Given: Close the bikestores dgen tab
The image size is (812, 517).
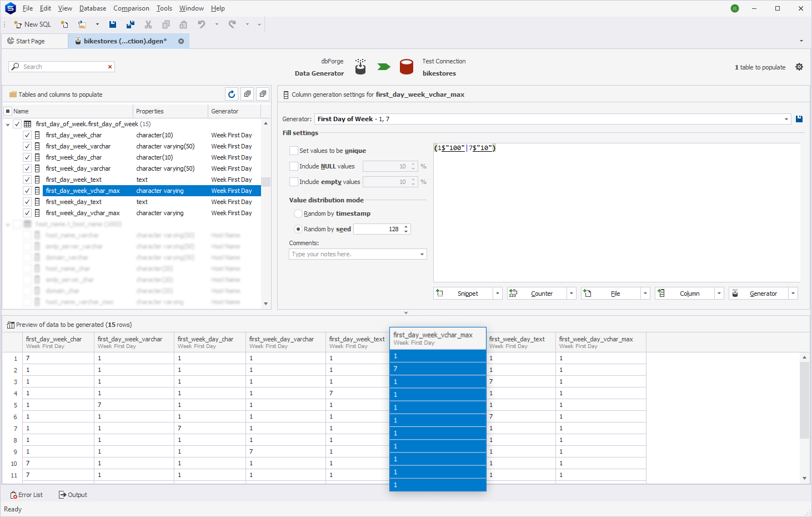Looking at the screenshot, I should click(x=181, y=41).
